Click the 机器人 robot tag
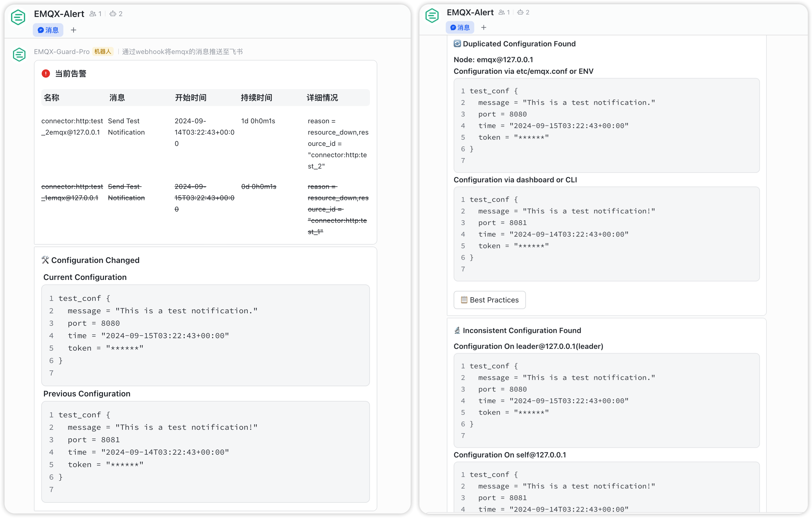 pos(102,51)
